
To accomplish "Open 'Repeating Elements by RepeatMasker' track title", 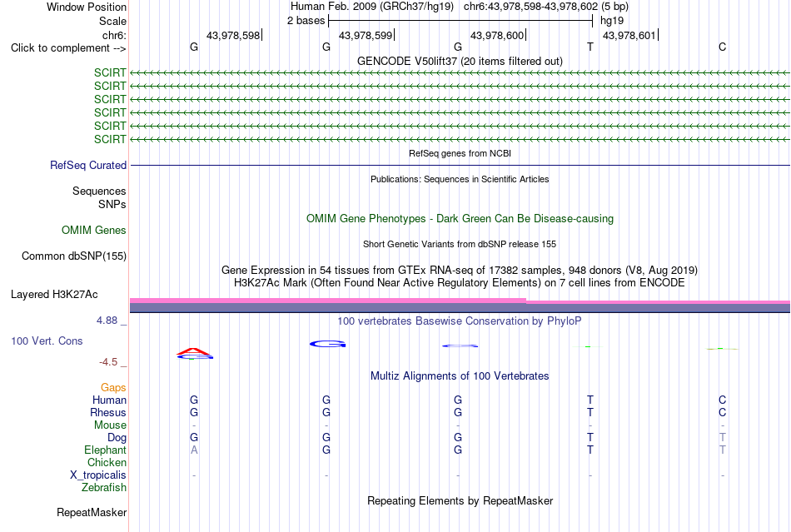I will [460, 500].
